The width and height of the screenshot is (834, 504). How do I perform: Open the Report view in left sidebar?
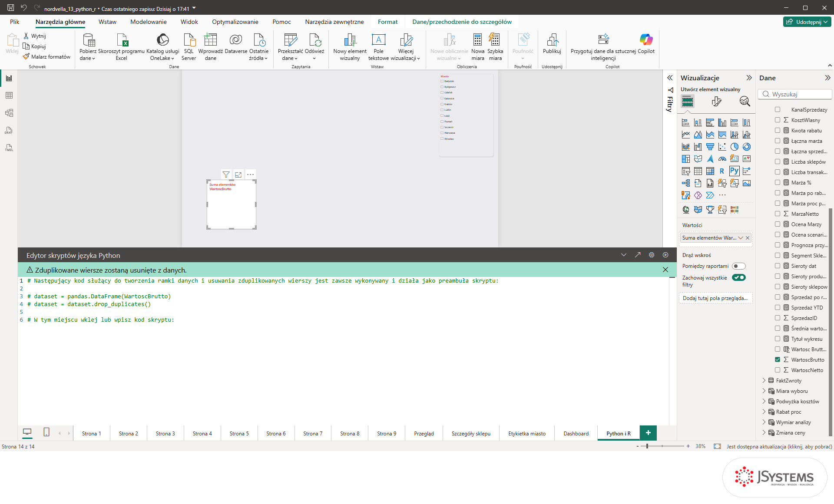click(9, 78)
